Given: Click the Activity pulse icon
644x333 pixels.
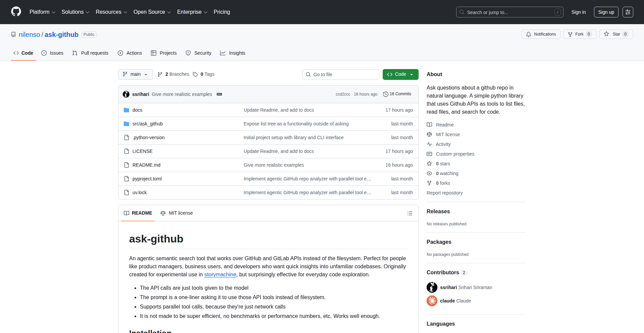Looking at the screenshot, I should pos(429,144).
